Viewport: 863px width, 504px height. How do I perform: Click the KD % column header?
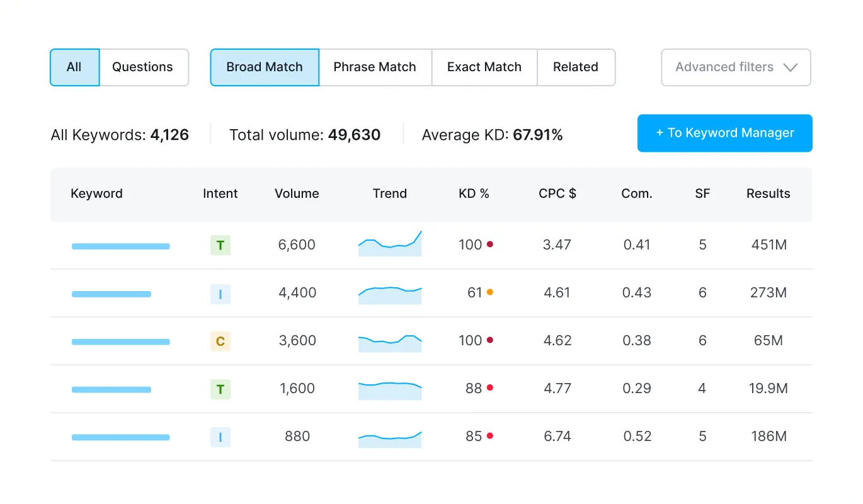pyautogui.click(x=474, y=194)
